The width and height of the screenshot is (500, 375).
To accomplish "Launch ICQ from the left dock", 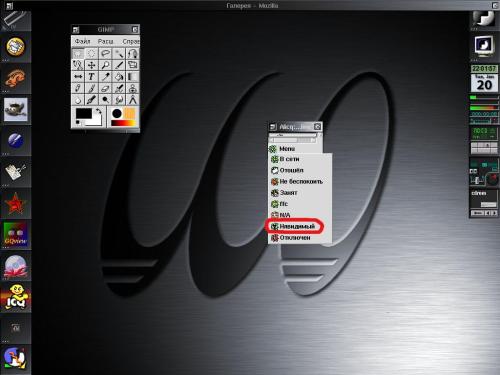I will click(x=16, y=297).
